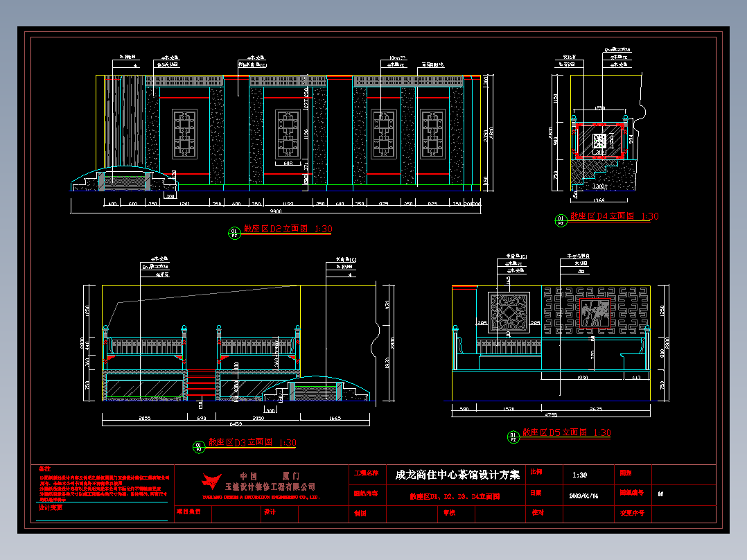Click the 设计变更 label in title block
The height and width of the screenshot is (560, 747).
[x=51, y=507]
